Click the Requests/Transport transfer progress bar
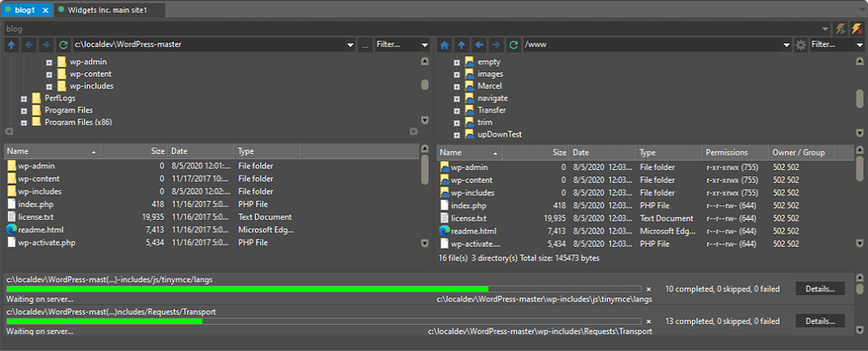The width and height of the screenshot is (868, 351). [x=324, y=321]
